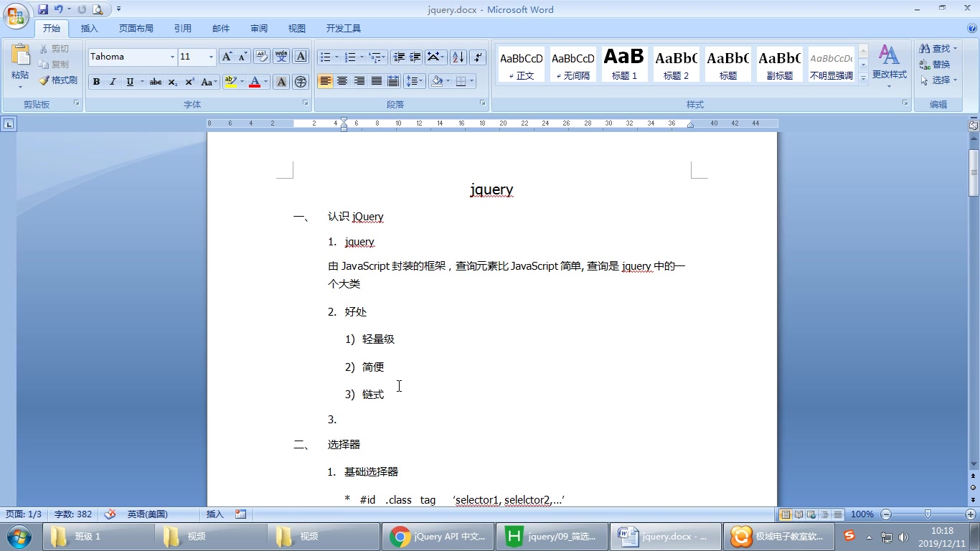Viewport: 980px width, 551px height.
Task: Open the phonetic guide wén icon
Action: [281, 57]
